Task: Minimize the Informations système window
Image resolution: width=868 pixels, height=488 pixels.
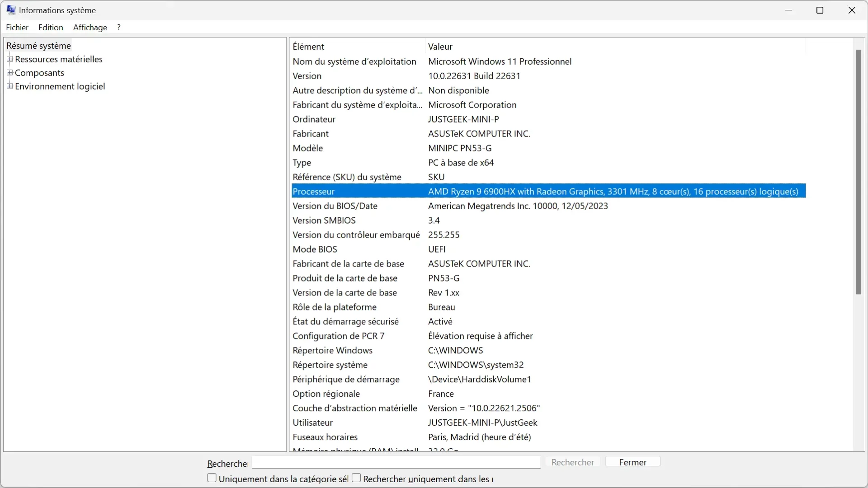Action: click(789, 10)
